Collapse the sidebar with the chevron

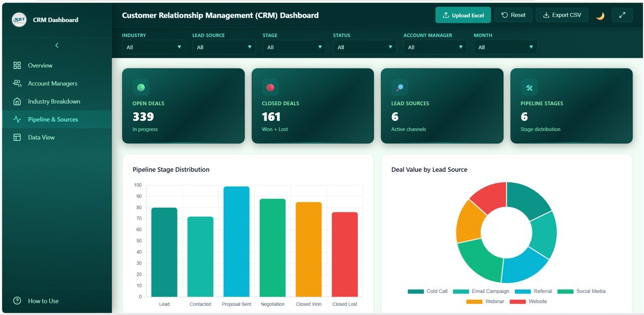(56, 45)
